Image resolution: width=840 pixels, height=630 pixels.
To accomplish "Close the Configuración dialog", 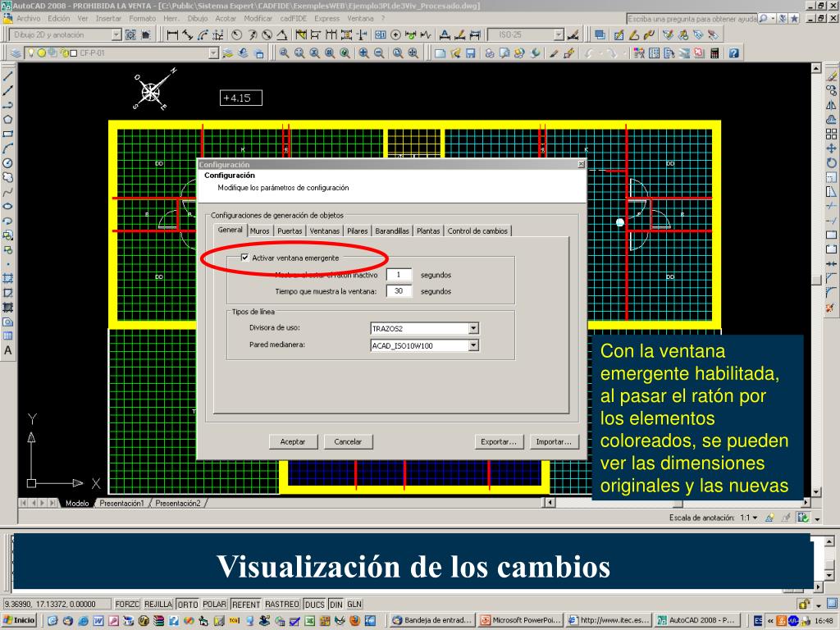I will [582, 164].
